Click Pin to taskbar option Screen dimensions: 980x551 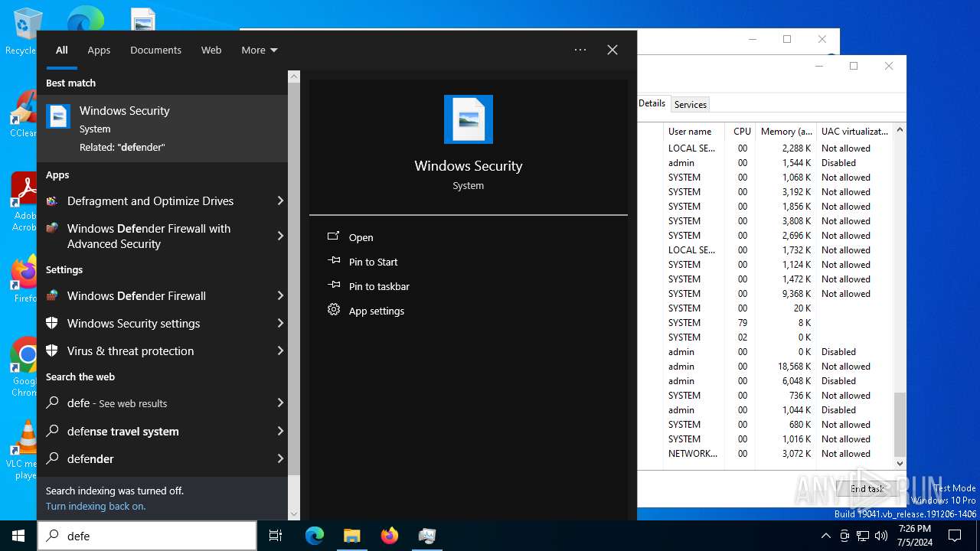coord(379,286)
